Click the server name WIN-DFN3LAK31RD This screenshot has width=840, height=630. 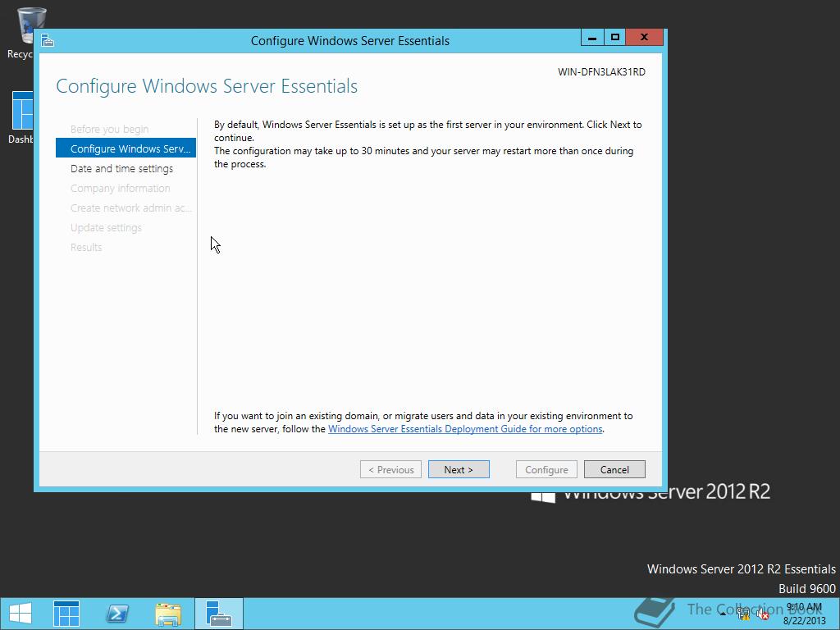click(601, 72)
